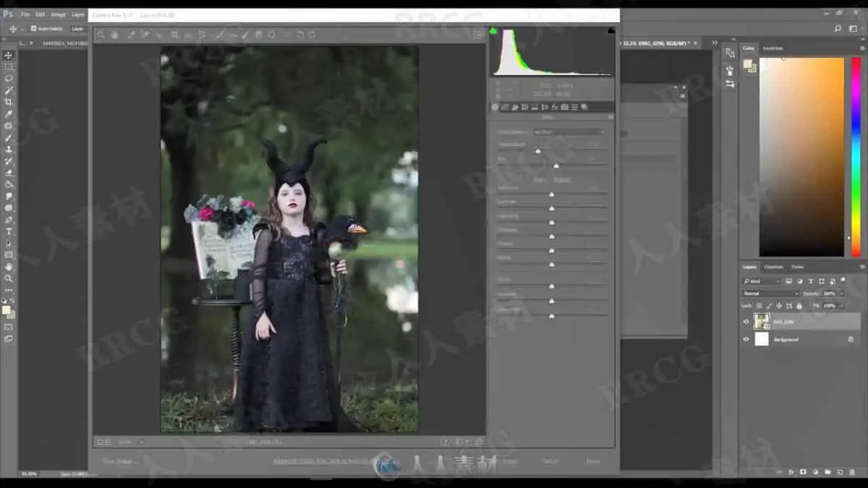Select the Camera Raw Adjustment Brush
Viewport: 868px width, 488px height.
(245, 35)
